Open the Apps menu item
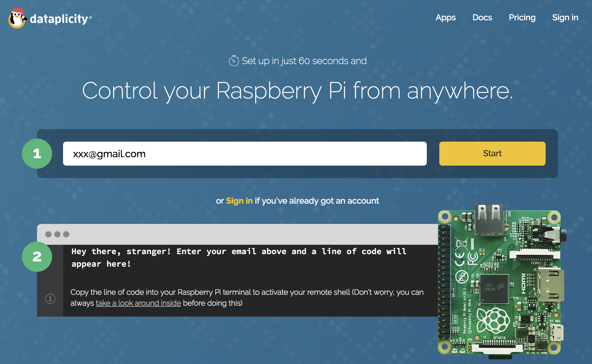 (446, 17)
